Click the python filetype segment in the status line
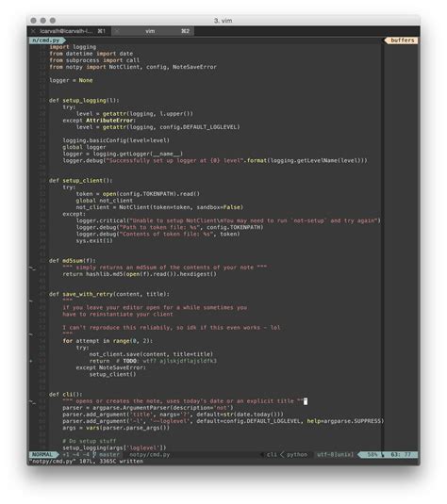447x504 pixels. point(297,454)
